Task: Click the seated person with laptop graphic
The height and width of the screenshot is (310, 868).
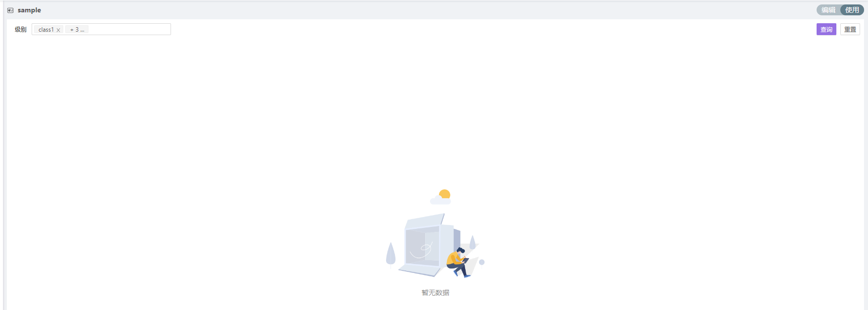Action: click(458, 262)
